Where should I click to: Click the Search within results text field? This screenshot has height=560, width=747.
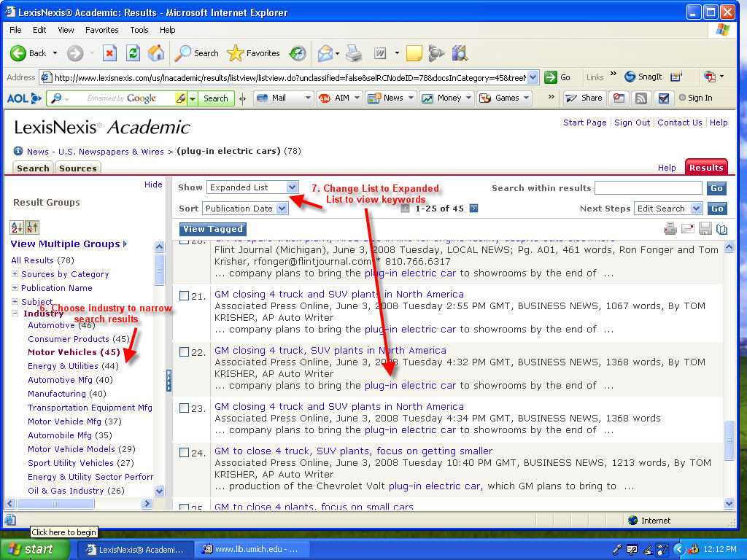click(649, 188)
